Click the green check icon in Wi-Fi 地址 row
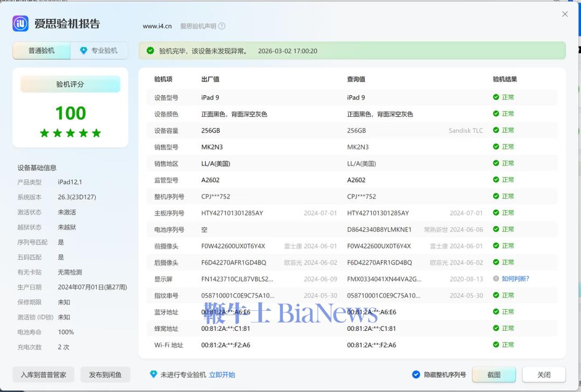 496,345
